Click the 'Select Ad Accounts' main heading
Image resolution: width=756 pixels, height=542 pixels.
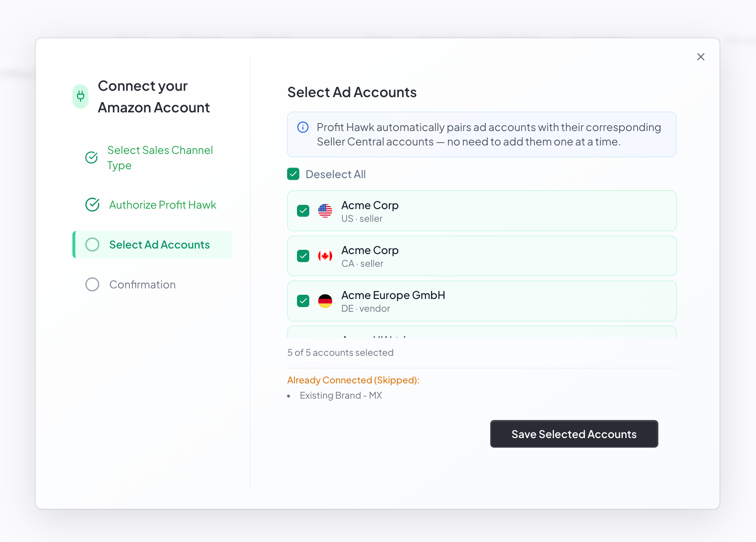pos(352,92)
